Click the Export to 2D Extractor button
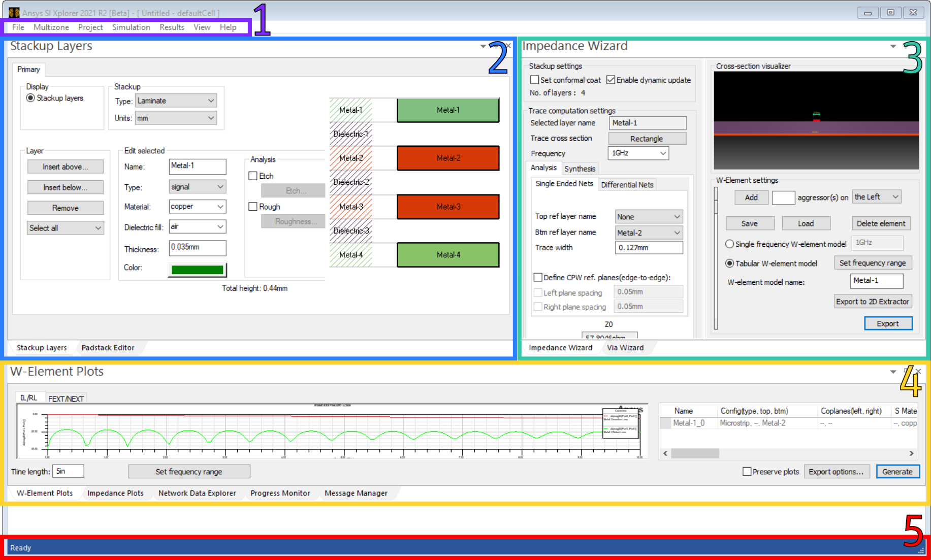 click(x=873, y=302)
